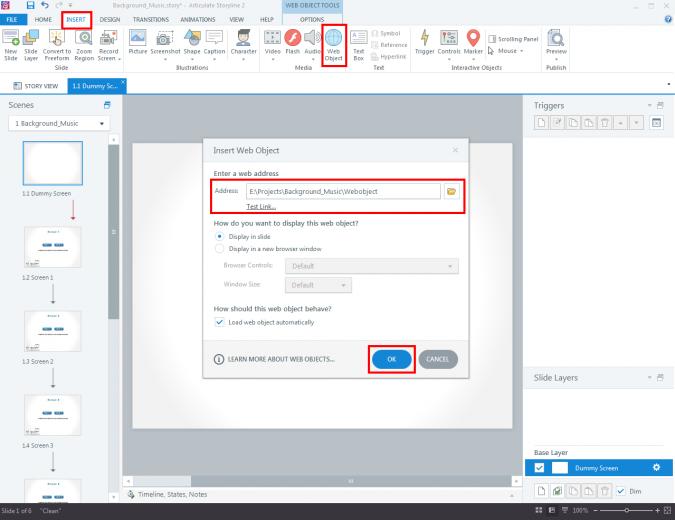Select the Zoom Region tool

[x=84, y=45]
